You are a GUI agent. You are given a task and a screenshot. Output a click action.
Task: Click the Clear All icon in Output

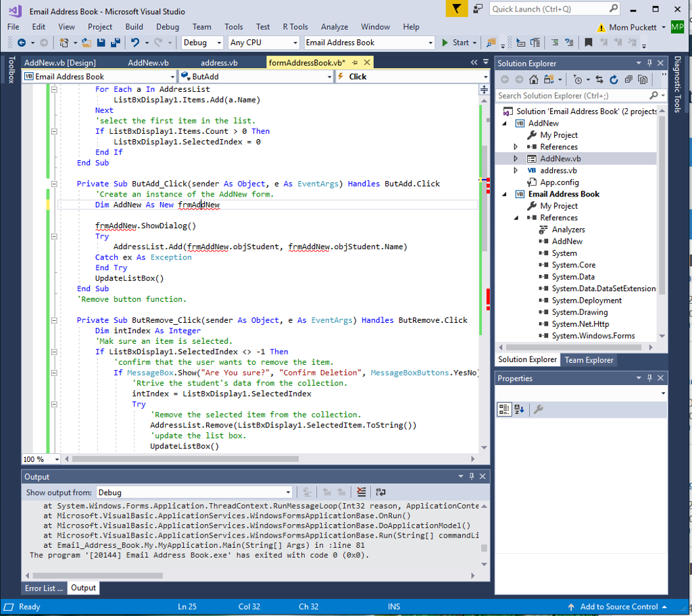(362, 492)
